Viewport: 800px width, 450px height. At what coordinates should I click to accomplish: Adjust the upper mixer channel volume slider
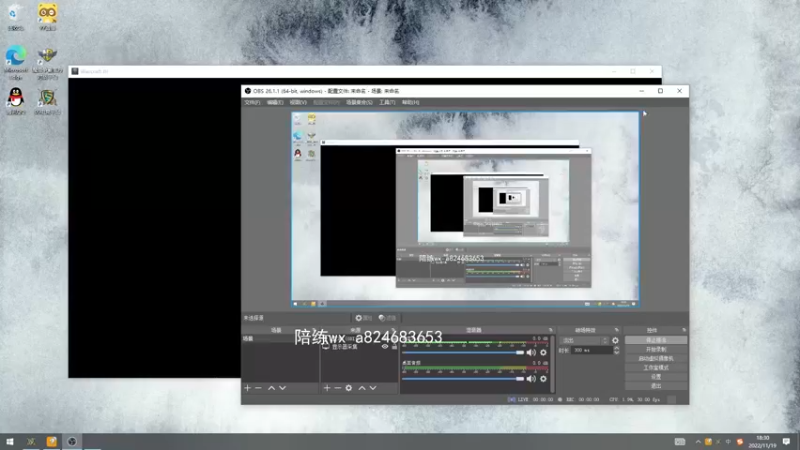(463, 353)
